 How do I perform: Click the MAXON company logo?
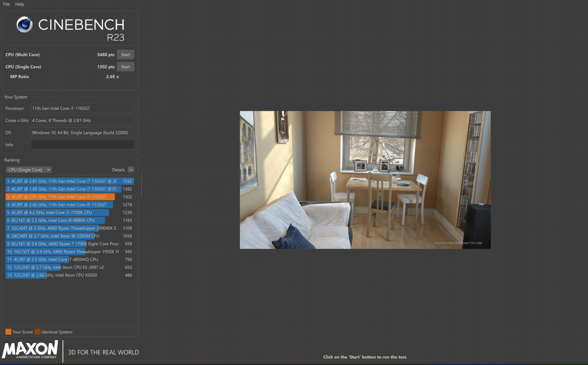tap(30, 349)
